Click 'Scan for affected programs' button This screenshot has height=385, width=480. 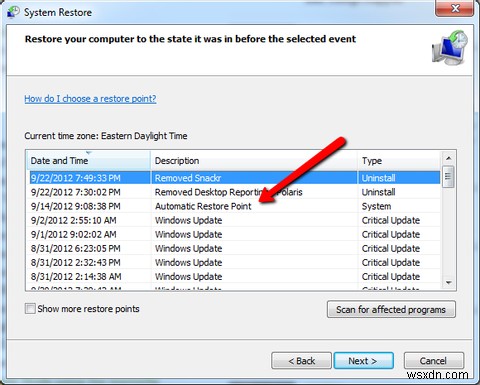click(x=391, y=309)
